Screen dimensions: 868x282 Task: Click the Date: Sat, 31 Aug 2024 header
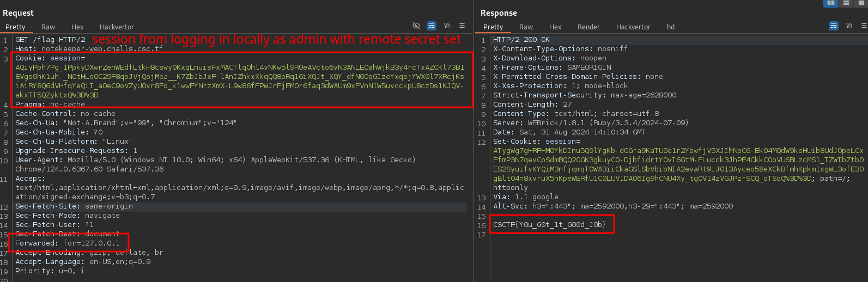point(569,132)
